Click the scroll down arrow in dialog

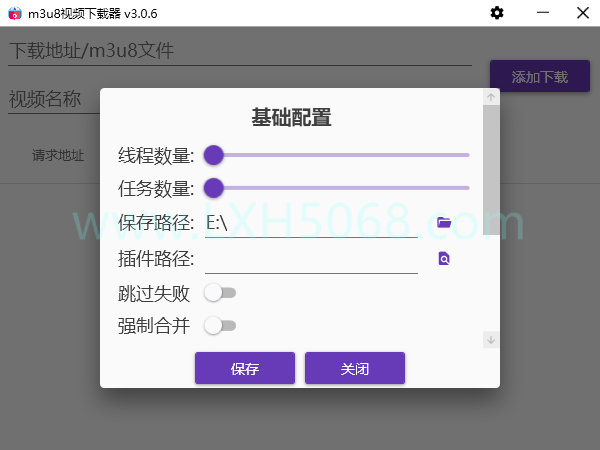[x=491, y=340]
